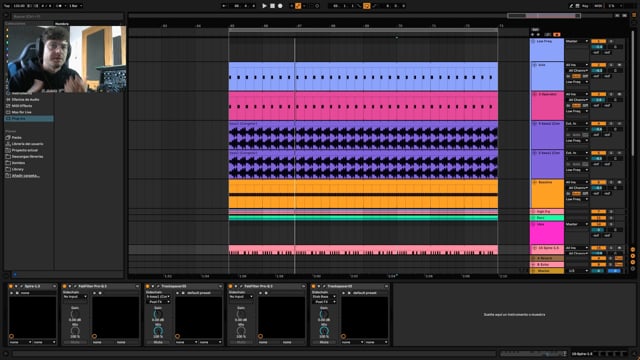
Task: Open Kick track All Channels menu
Action: pos(577,71)
